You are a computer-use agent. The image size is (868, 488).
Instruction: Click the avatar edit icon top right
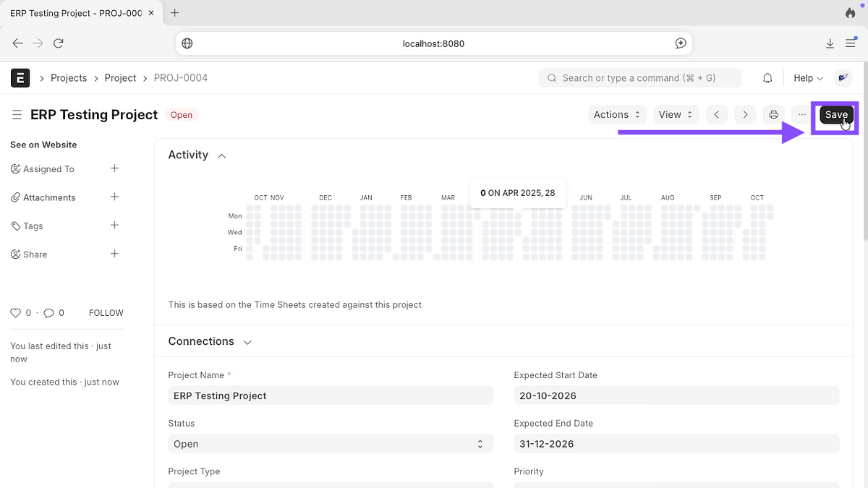point(843,77)
